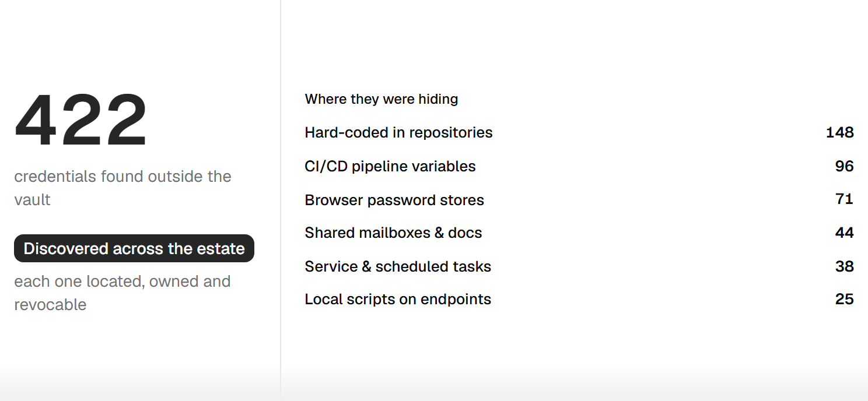Click the word vault under the number
The height and width of the screenshot is (401, 868).
(x=32, y=199)
